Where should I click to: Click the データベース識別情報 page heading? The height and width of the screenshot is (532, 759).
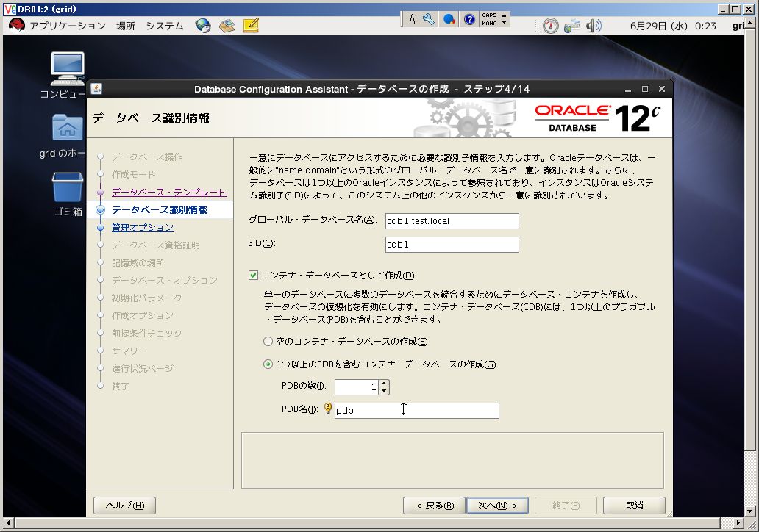[151, 118]
